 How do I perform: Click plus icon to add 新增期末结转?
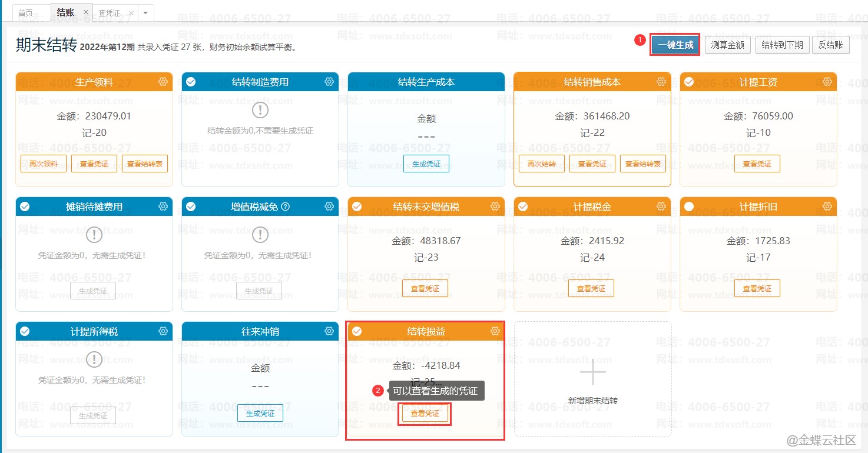click(x=592, y=372)
